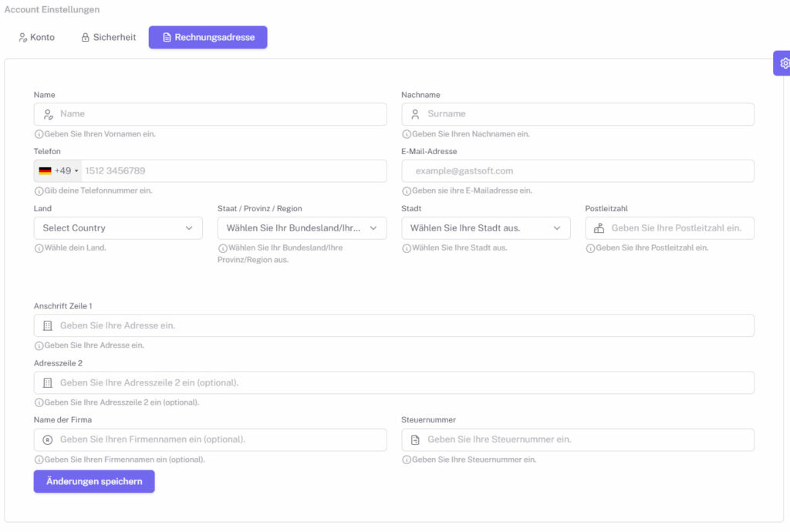The image size is (790, 532).
Task: Click the E-Mail-Adresse input field
Action: (577, 170)
